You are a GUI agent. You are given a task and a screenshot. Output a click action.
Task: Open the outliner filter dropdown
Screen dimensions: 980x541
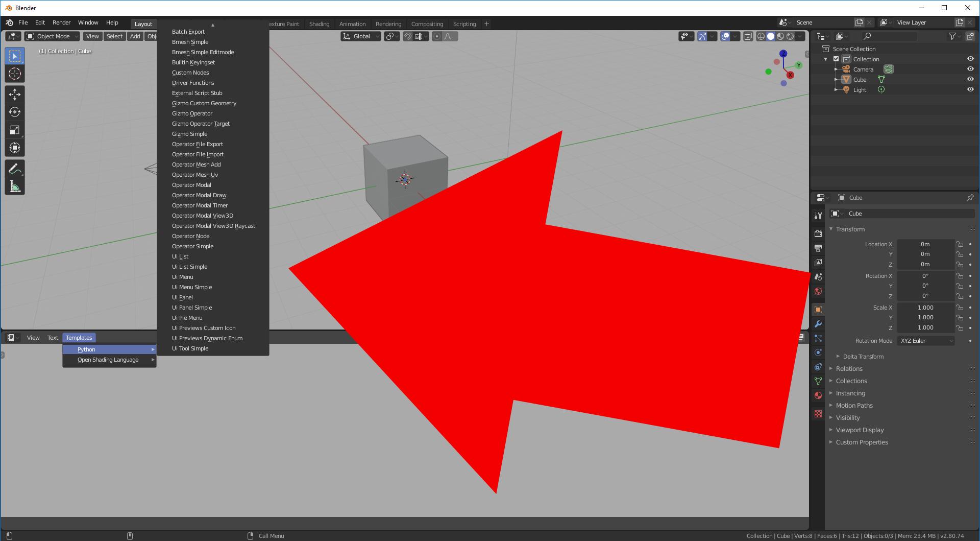pyautogui.click(x=954, y=36)
